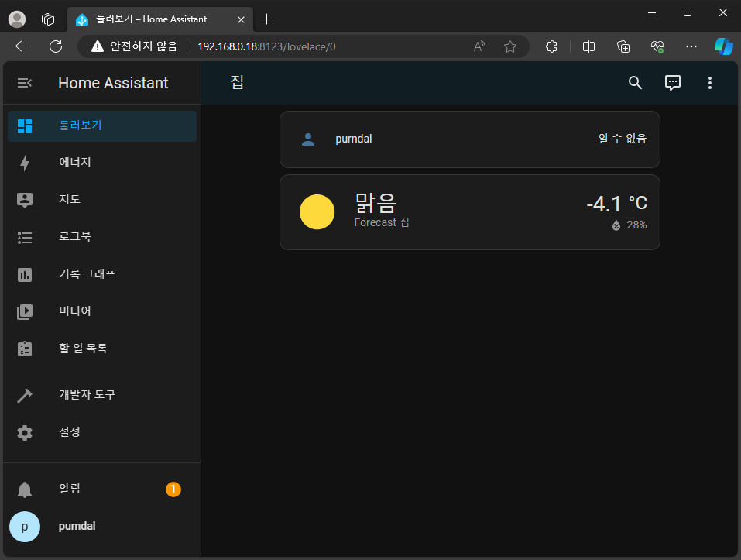The image size is (741, 560).
Task: Collapse the Home Assistant sidebar menu
Action: [25, 83]
